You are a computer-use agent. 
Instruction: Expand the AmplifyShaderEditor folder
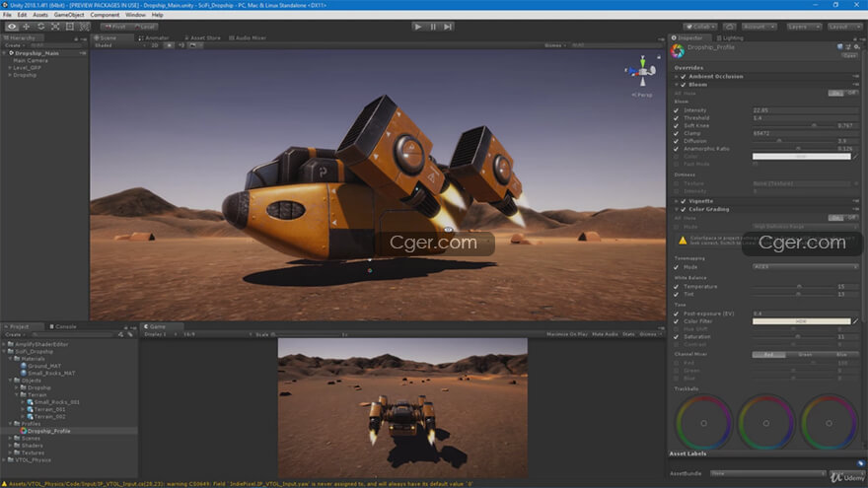pyautogui.click(x=4, y=344)
